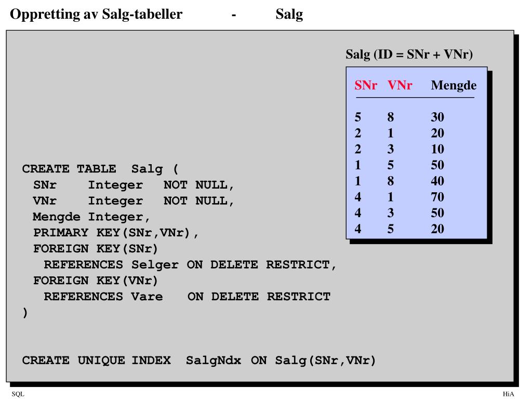Select 'REFERENCES Selger ON DELETE RESTRICT,' line
The width and height of the screenshot is (532, 399).
pos(190,264)
